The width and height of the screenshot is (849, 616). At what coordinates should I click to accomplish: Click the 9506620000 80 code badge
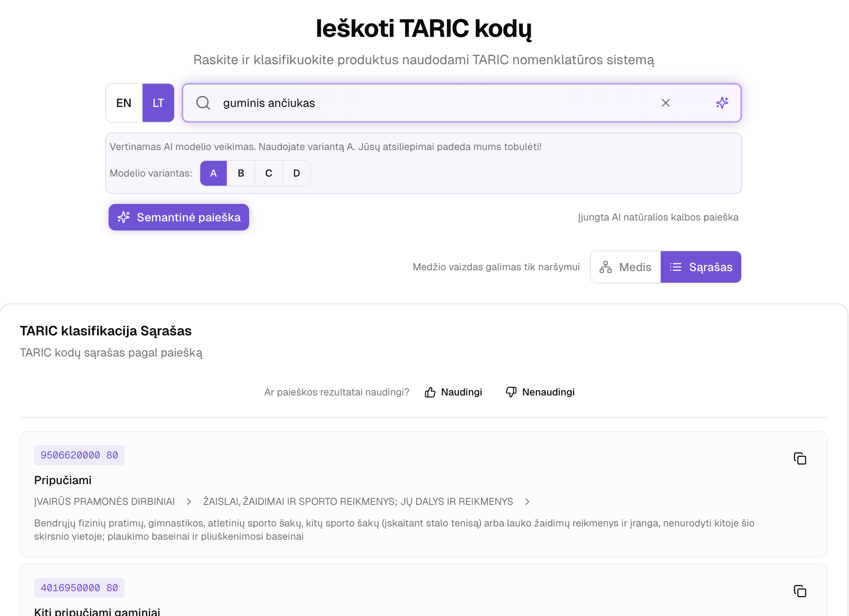(x=79, y=455)
